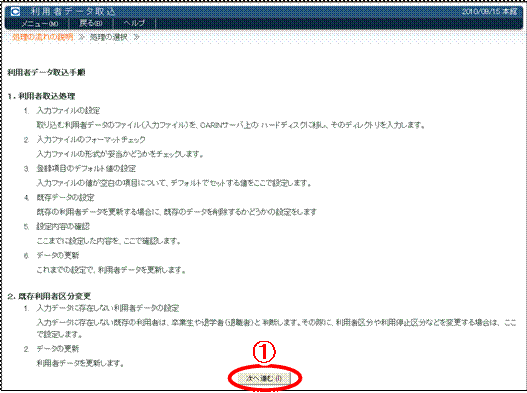Click the 登録項目のデフォルト値の設定 step title

click(x=86, y=168)
